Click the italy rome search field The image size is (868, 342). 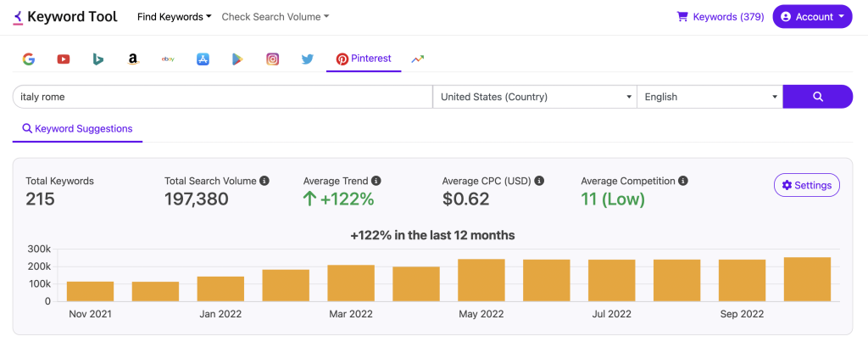point(223,97)
